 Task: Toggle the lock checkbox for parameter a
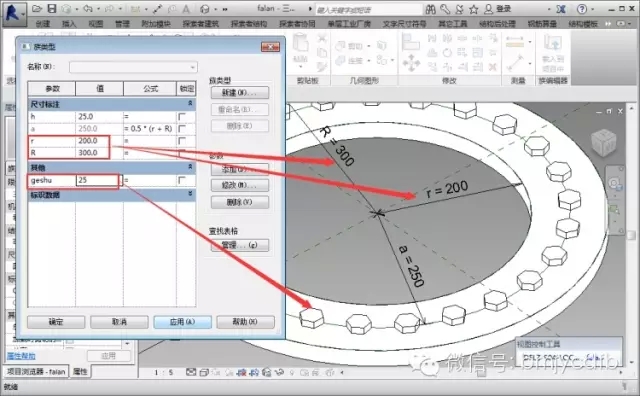click(182, 129)
